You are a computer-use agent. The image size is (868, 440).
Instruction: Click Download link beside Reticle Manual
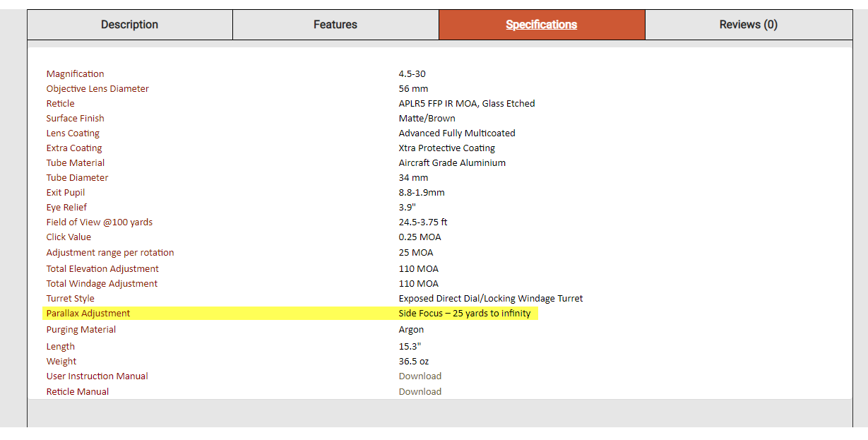pos(420,392)
